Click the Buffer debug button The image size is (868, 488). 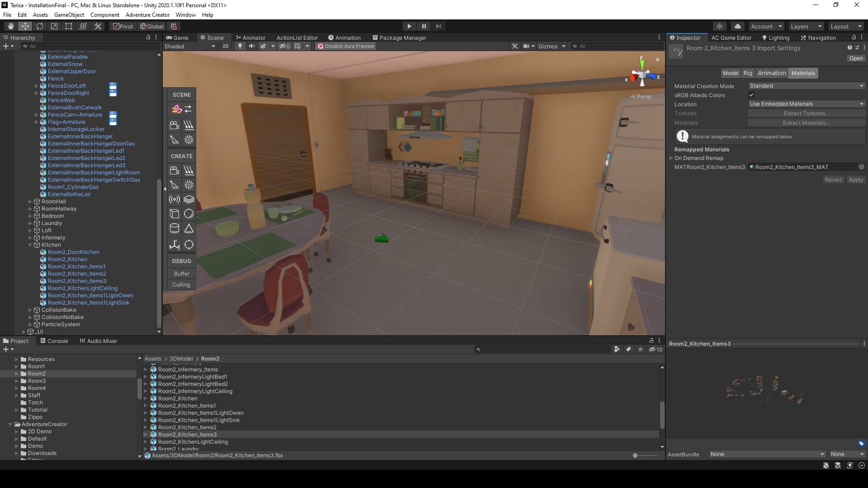click(182, 274)
